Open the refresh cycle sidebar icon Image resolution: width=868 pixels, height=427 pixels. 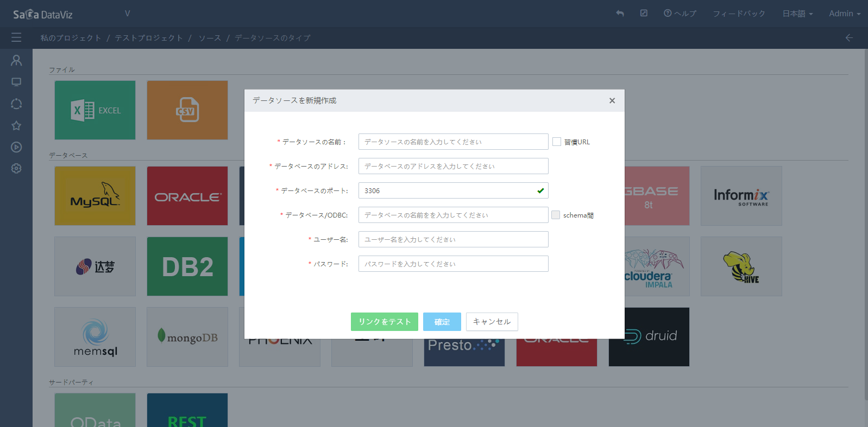pos(16,104)
